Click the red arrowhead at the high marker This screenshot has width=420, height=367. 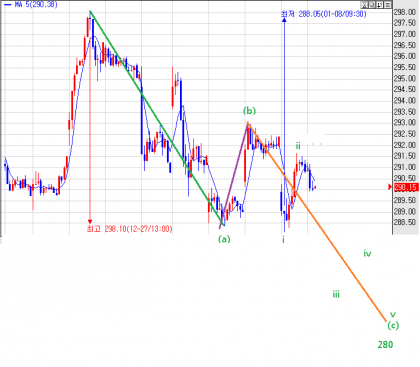[90, 221]
